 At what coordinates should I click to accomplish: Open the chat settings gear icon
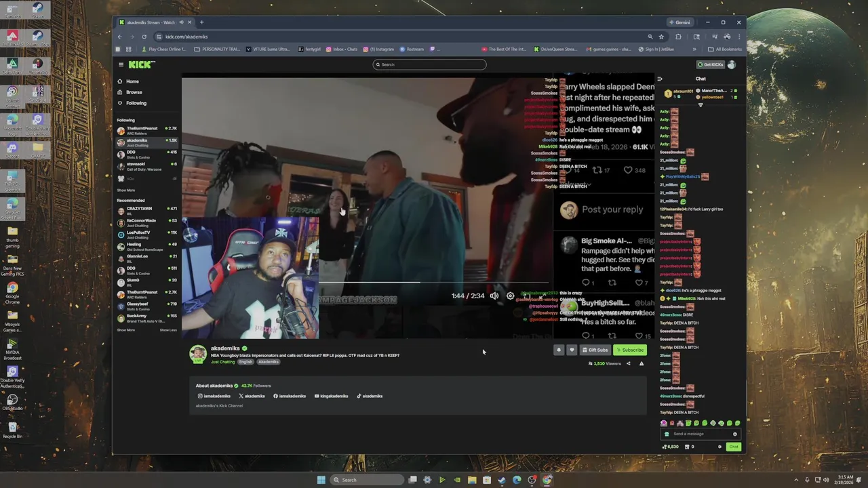coord(719,447)
